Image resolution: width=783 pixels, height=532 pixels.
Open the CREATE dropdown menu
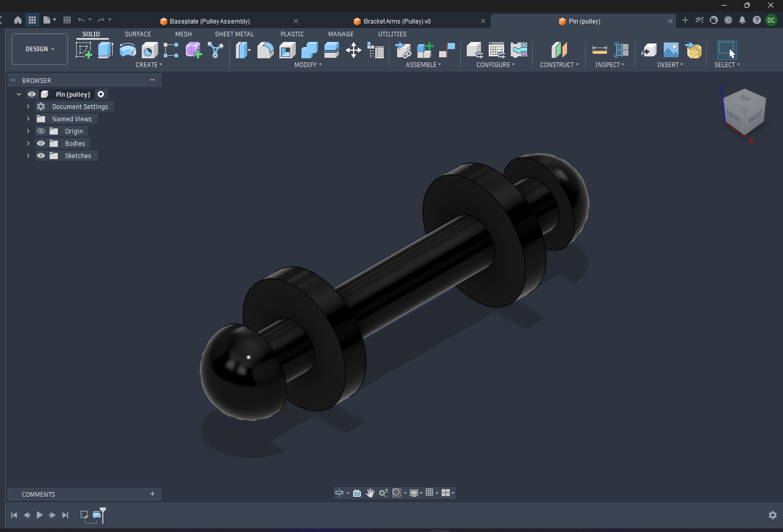pyautogui.click(x=149, y=65)
